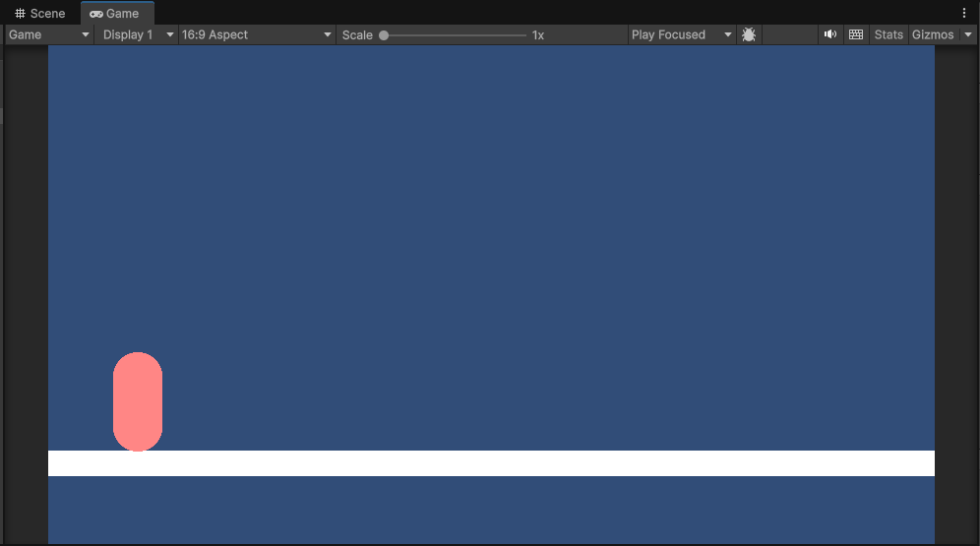Mute audio with the speaker icon
This screenshot has height=546, width=980.
click(830, 34)
